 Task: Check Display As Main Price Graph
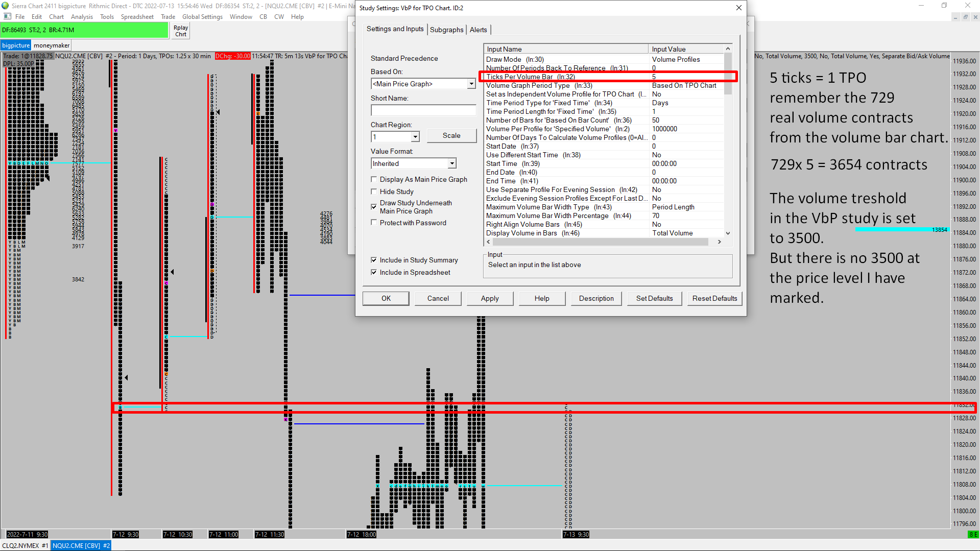click(374, 179)
